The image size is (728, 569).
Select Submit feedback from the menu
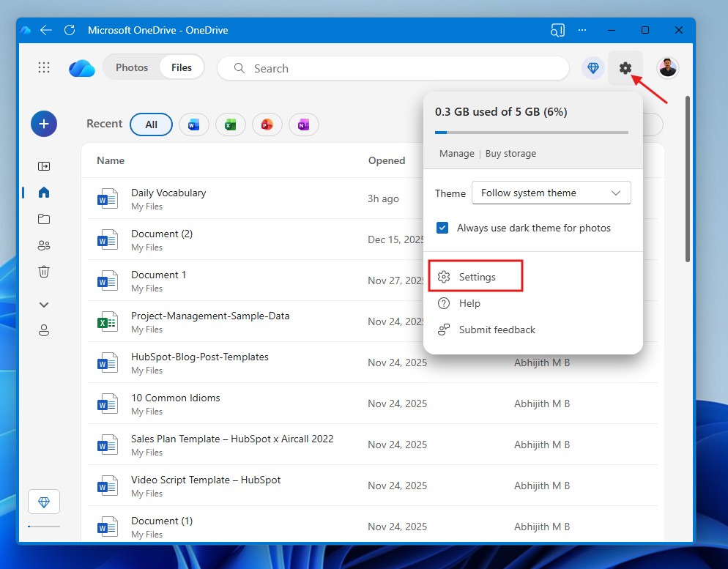coord(496,330)
